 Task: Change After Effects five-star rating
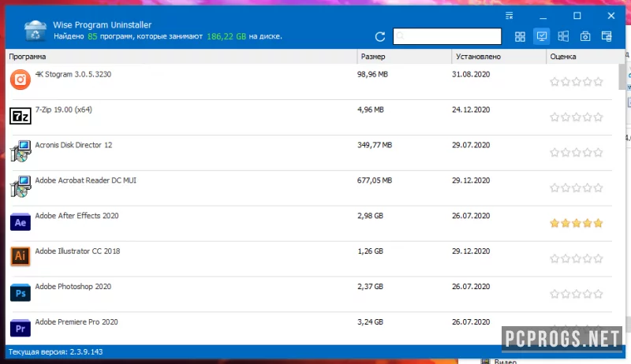[x=577, y=224]
